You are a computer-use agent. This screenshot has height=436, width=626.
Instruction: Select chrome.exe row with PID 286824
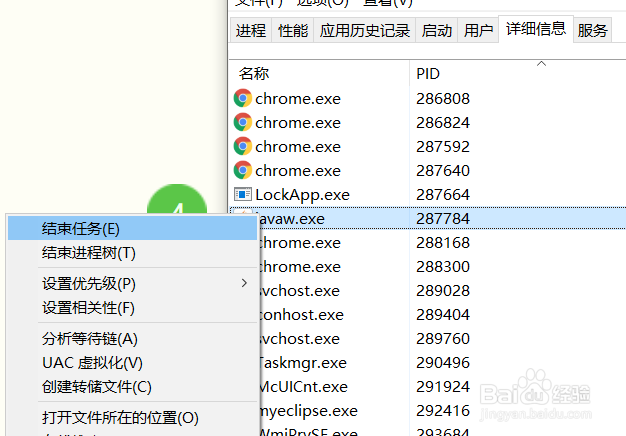click(x=428, y=123)
